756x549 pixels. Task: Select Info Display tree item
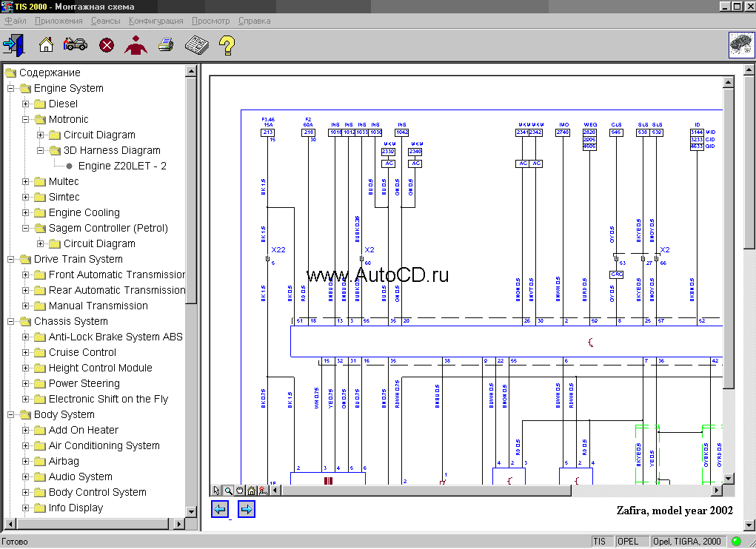click(x=76, y=508)
